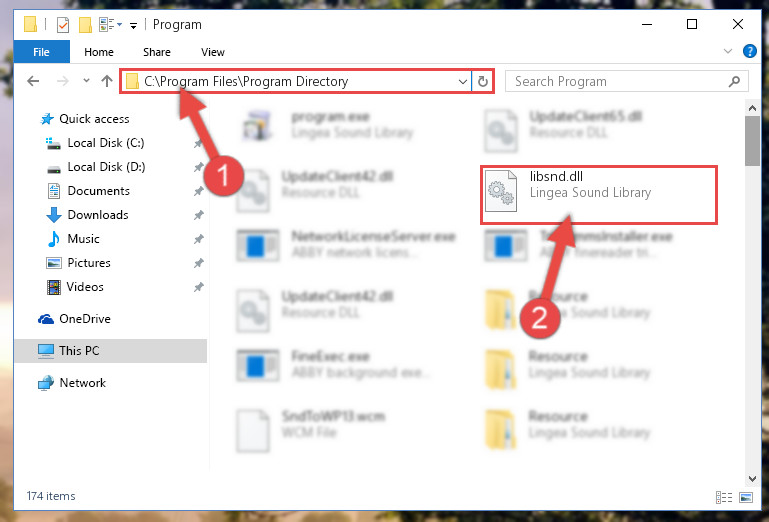This screenshot has height=522, width=769.
Task: Select the program.exe file
Action: click(x=328, y=125)
